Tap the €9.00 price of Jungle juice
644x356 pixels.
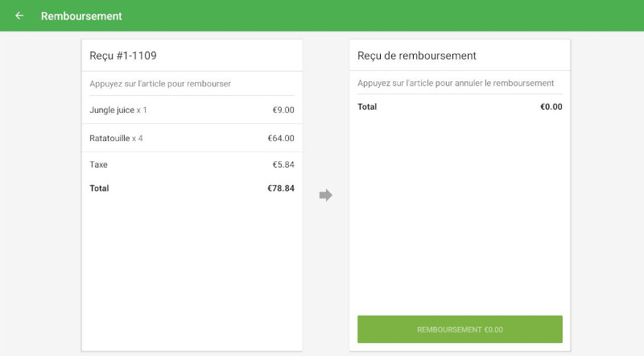point(283,110)
